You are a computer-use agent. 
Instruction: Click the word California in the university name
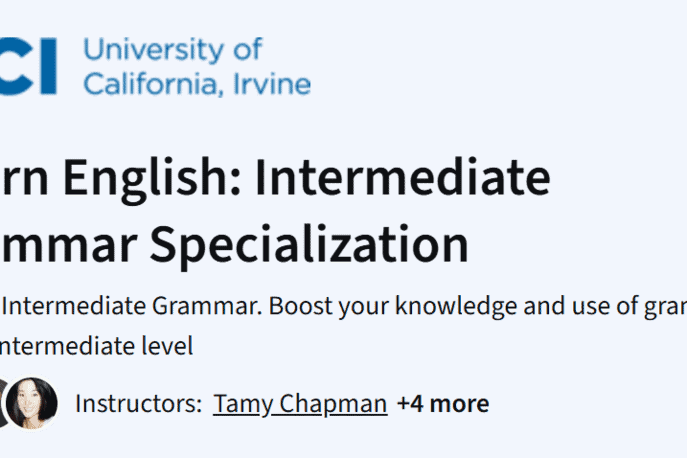(147, 83)
